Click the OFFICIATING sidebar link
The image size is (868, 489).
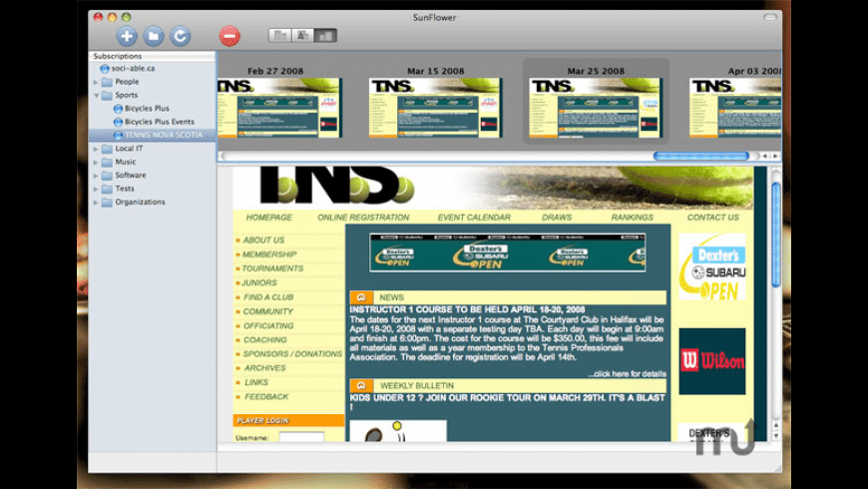(268, 326)
